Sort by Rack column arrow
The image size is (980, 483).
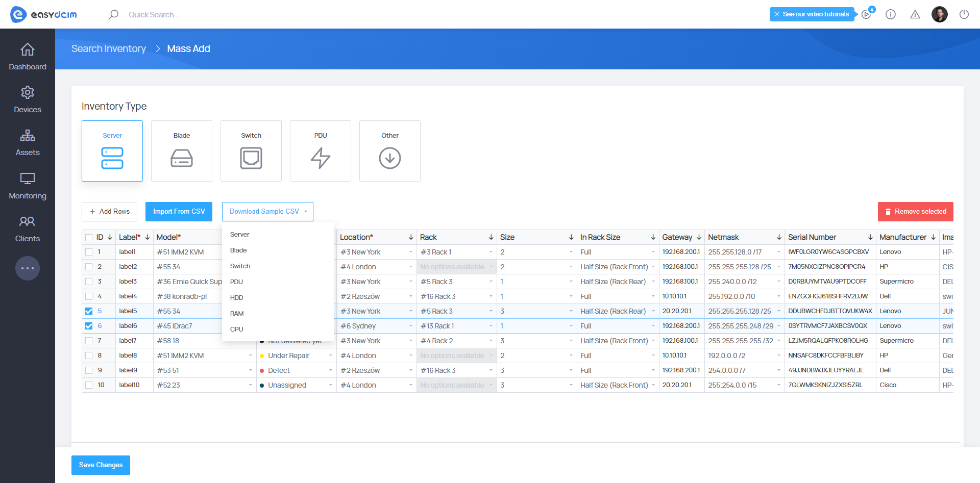click(491, 237)
